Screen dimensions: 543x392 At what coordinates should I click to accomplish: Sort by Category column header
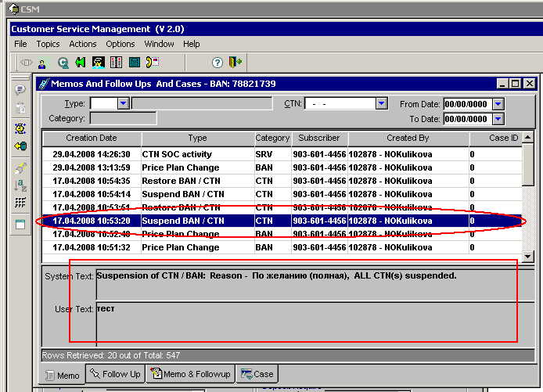click(x=273, y=138)
